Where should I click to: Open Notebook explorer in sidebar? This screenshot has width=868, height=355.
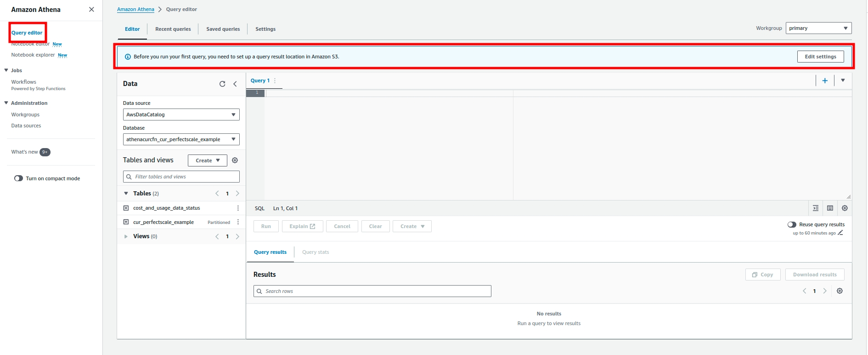point(33,55)
